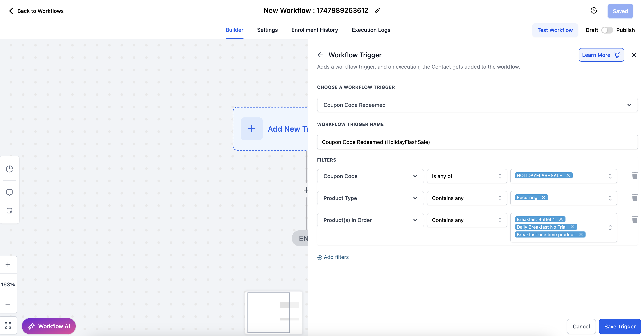The height and width of the screenshot is (336, 644).
Task: Click the pencil edit icon beside workflow name
Action: tap(377, 11)
